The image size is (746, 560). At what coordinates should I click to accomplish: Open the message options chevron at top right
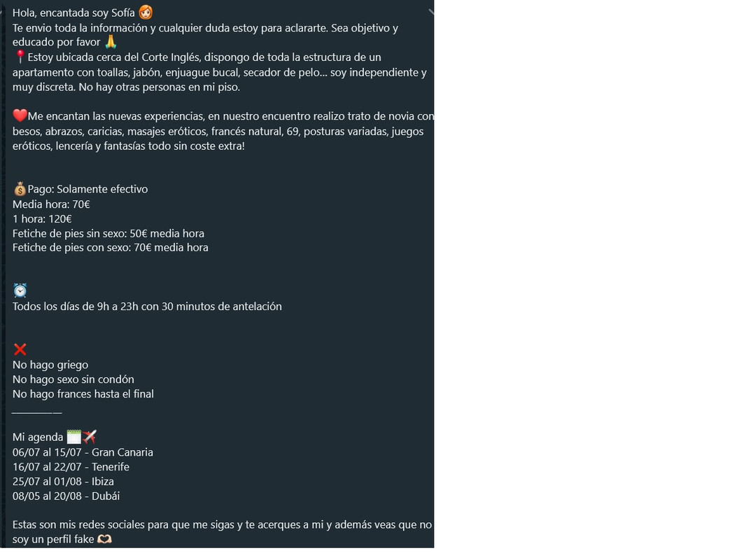[431, 11]
